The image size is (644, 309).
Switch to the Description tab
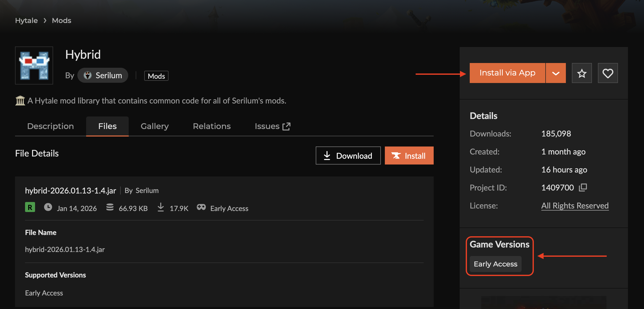[50, 126]
